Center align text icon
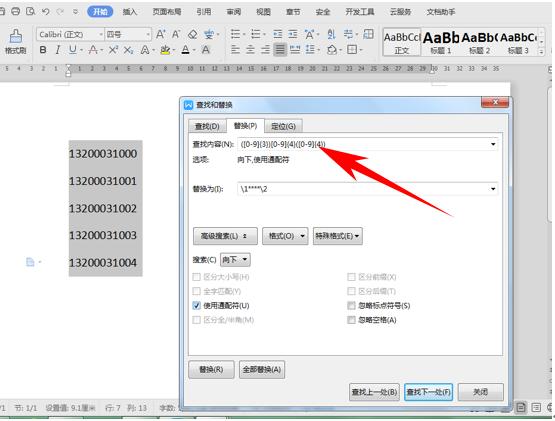This screenshot has height=421, width=555. click(x=250, y=50)
